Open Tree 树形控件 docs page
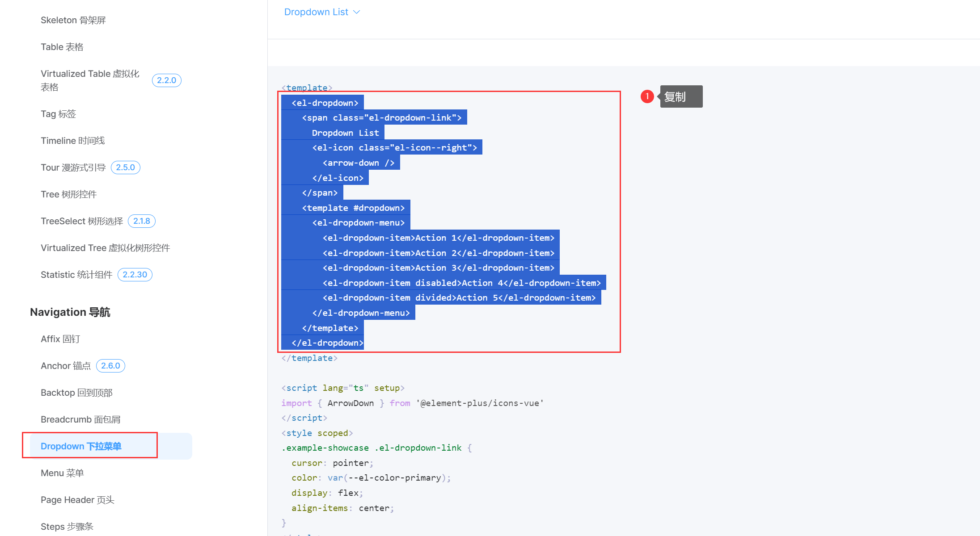This screenshot has width=980, height=536. (x=69, y=194)
